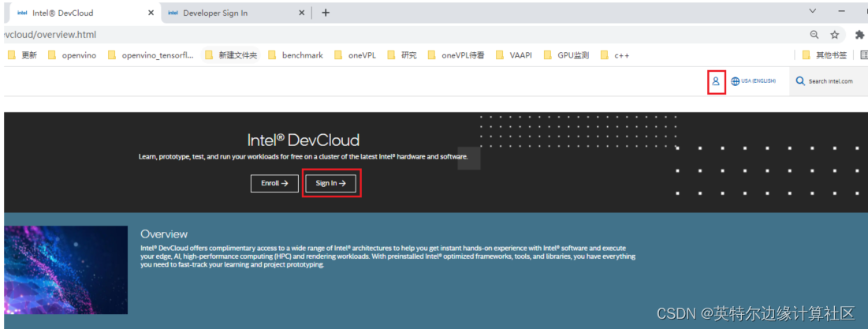Click the Search Intel.com field
This screenshot has height=329, width=868.
click(x=828, y=80)
